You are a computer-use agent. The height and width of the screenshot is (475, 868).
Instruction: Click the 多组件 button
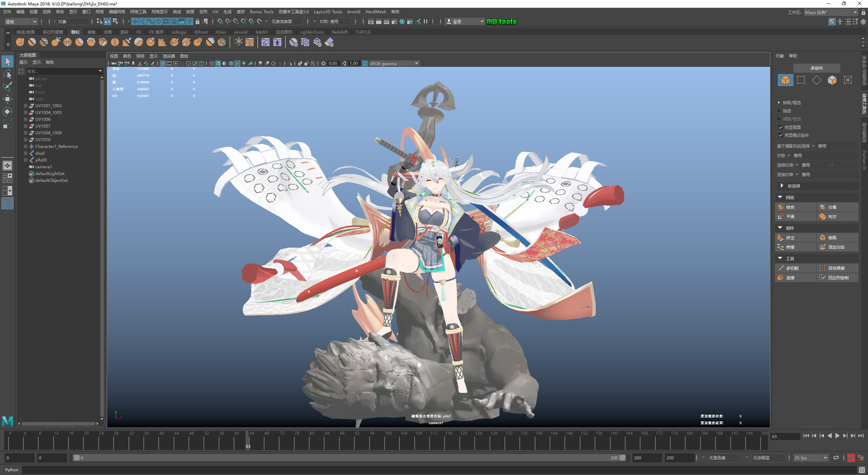click(x=816, y=68)
